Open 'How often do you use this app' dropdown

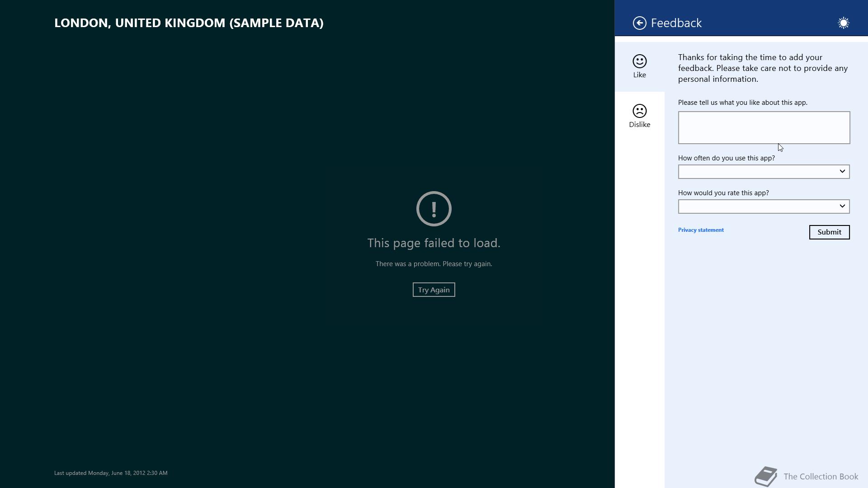[x=764, y=172]
